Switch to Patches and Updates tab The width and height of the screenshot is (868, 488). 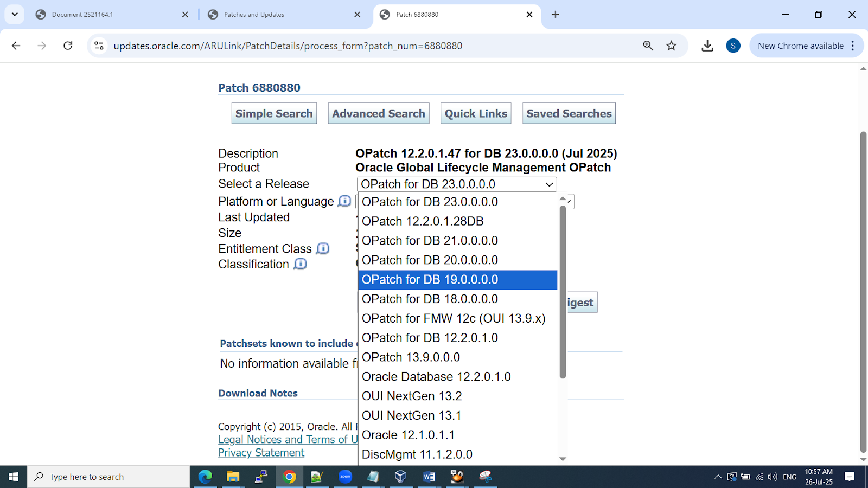[282, 15]
